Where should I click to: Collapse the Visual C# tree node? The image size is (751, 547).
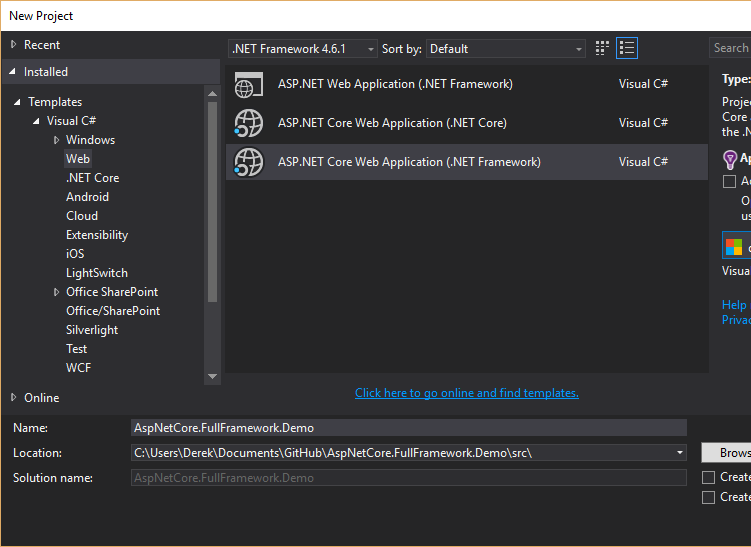[36, 121]
